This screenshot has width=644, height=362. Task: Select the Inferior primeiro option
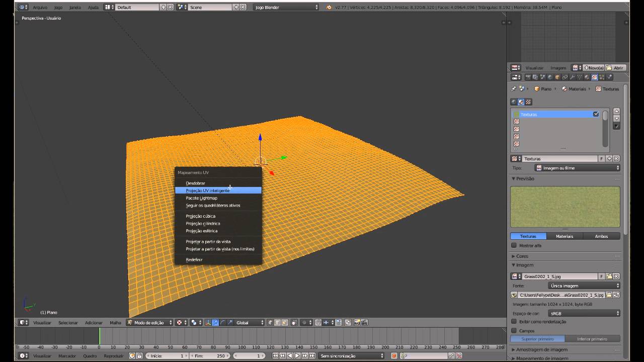click(593, 339)
